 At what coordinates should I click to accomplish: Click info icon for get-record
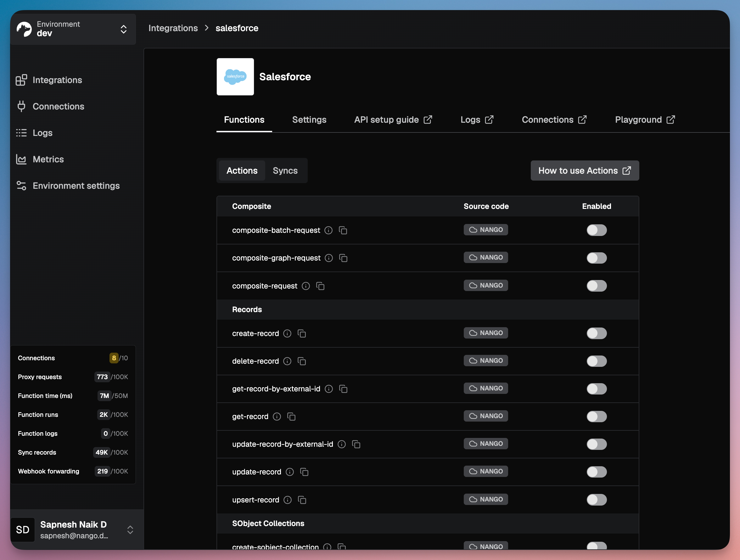click(277, 417)
